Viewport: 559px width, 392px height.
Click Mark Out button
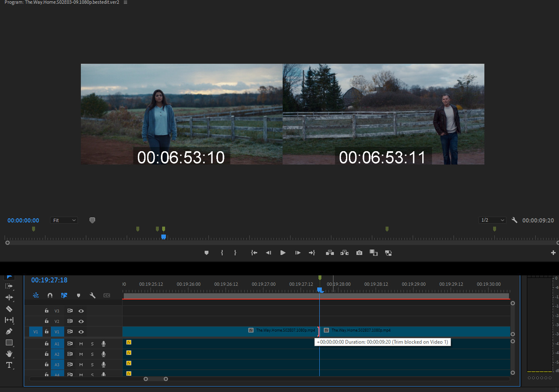point(235,253)
